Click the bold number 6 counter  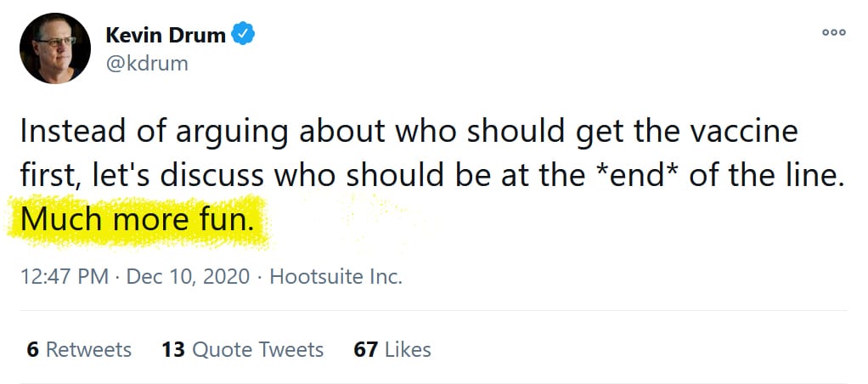coord(32,349)
